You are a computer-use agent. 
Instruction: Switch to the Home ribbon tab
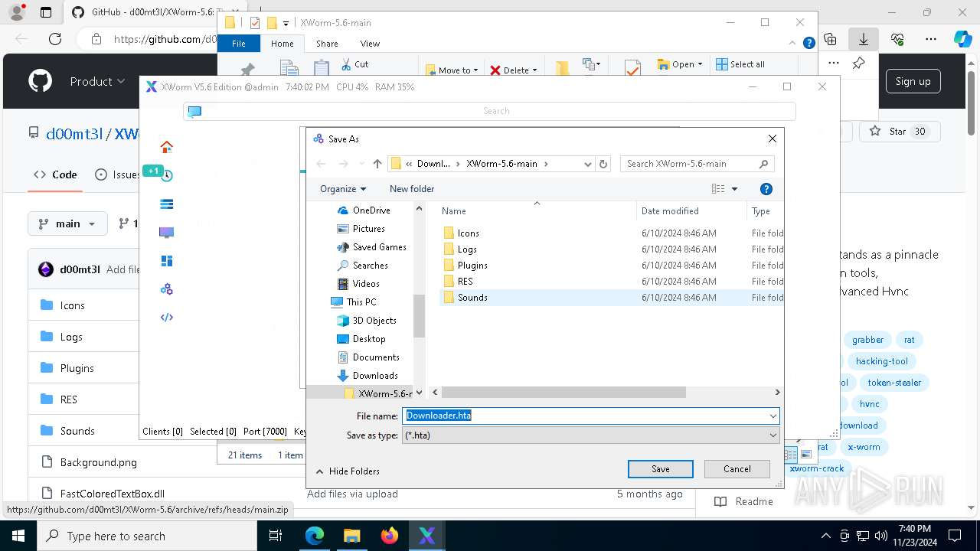[x=283, y=44]
